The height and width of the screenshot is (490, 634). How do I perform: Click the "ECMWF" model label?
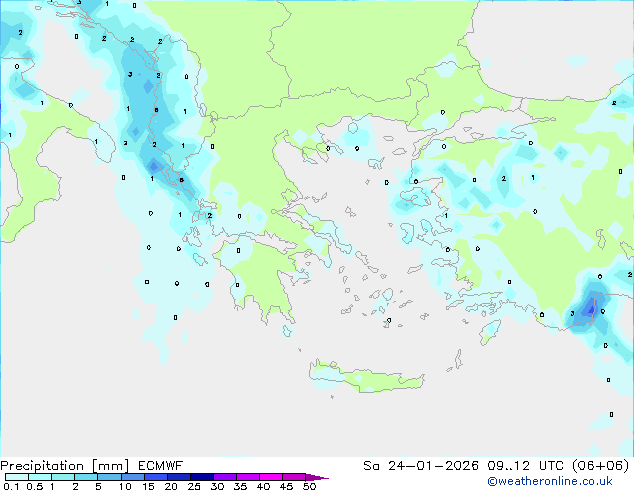click(x=161, y=466)
